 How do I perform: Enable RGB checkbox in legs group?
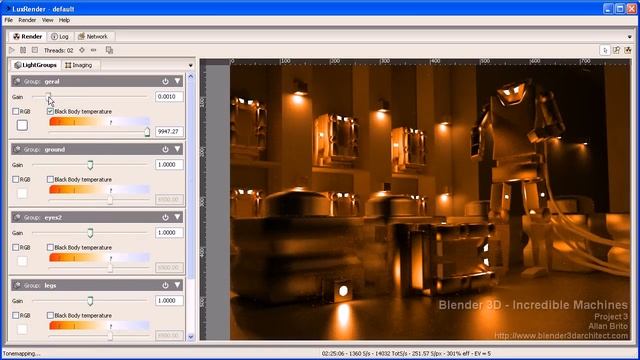16,315
